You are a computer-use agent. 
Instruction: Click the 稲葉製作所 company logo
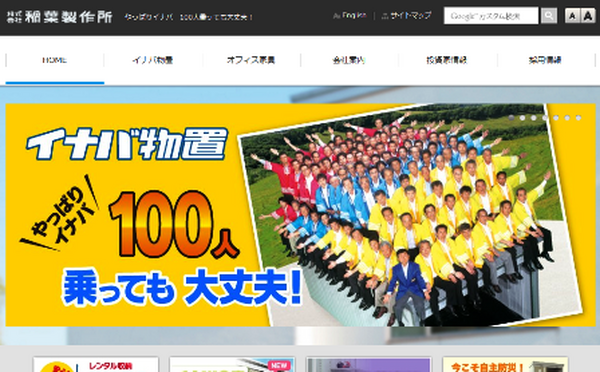[60, 17]
